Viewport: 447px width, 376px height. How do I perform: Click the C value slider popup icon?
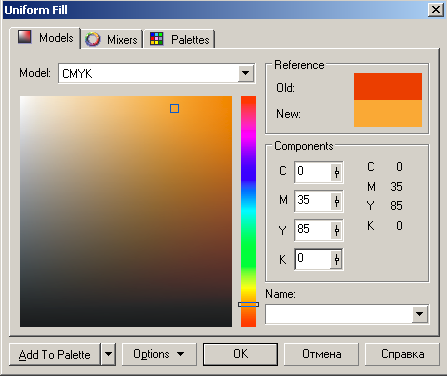[337, 172]
